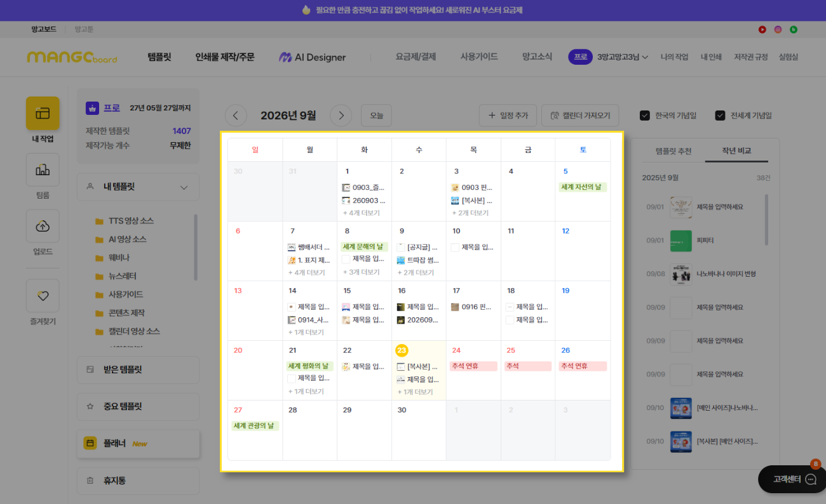Select the 세계 관광의 날 event
Screen dimensions: 826x504
tap(255, 426)
